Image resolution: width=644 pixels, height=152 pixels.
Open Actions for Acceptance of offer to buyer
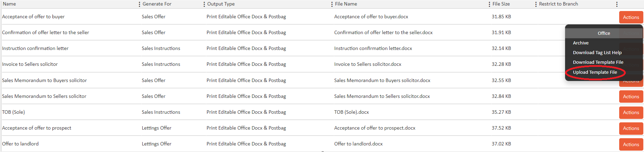coord(631,17)
